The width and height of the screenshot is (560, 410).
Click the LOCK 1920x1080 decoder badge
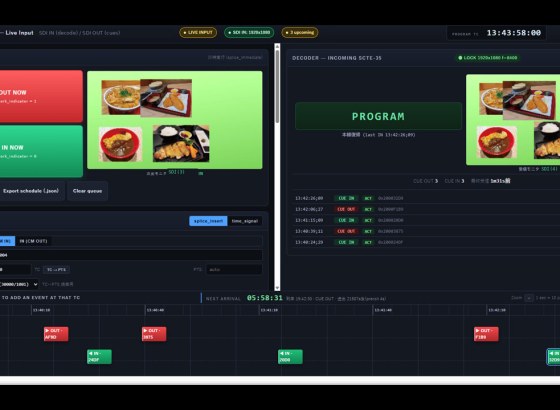pos(488,58)
